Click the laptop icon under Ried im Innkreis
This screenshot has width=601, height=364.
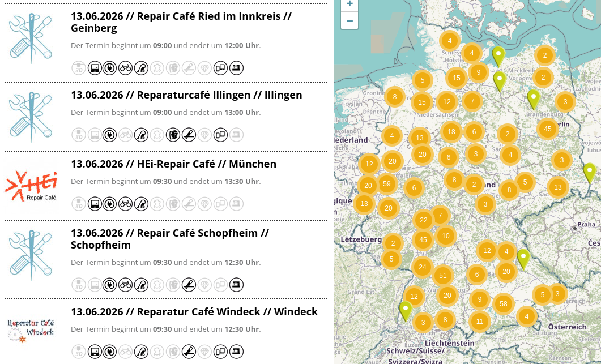click(x=94, y=68)
